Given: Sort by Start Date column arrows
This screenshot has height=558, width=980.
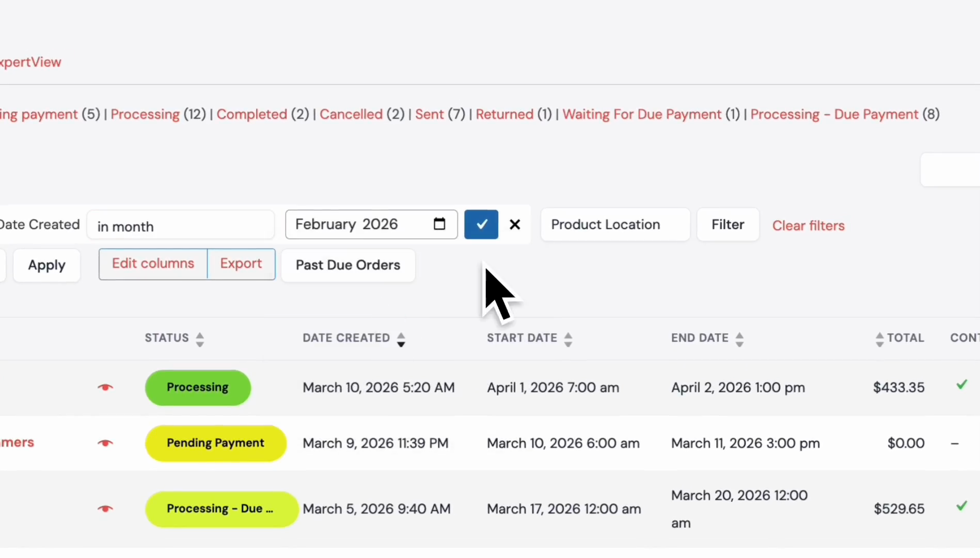Looking at the screenshot, I should [x=568, y=339].
